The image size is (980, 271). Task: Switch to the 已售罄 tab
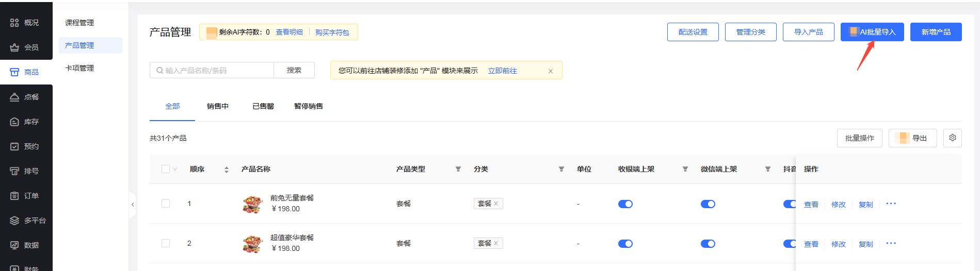click(x=263, y=106)
